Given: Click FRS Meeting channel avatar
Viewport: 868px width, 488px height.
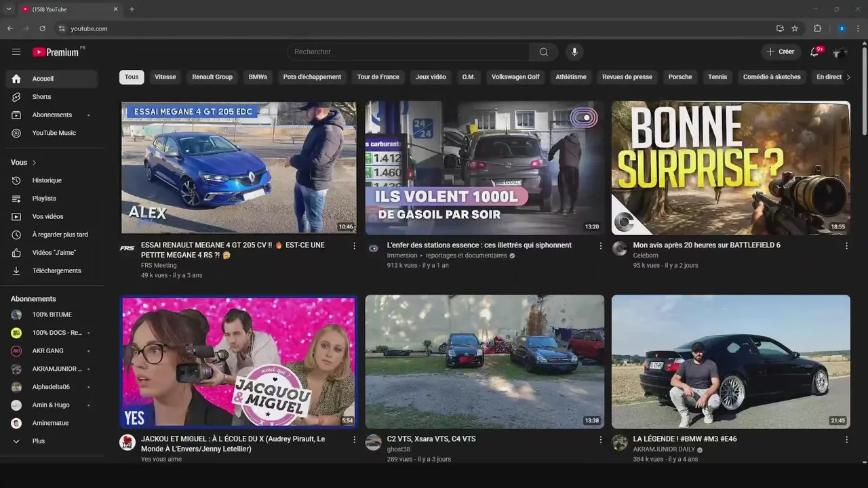Looking at the screenshot, I should 127,249.
